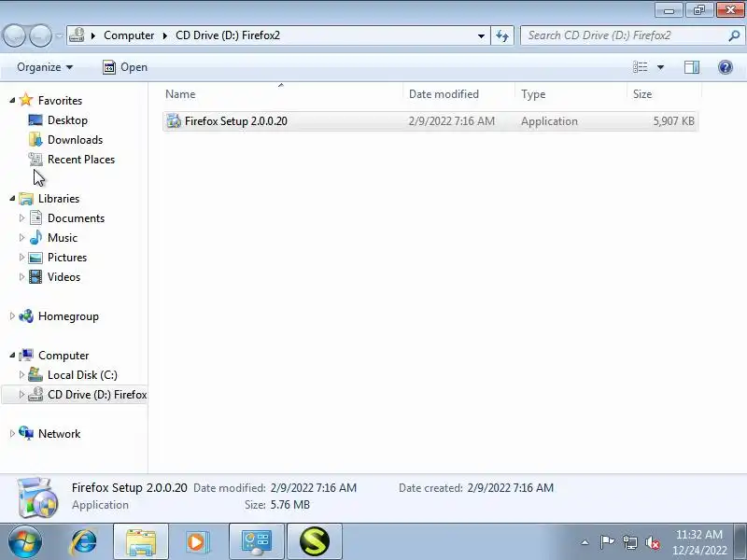The image size is (747, 560).
Task: Open recent pages dropdown beside Forward
Action: [59, 35]
